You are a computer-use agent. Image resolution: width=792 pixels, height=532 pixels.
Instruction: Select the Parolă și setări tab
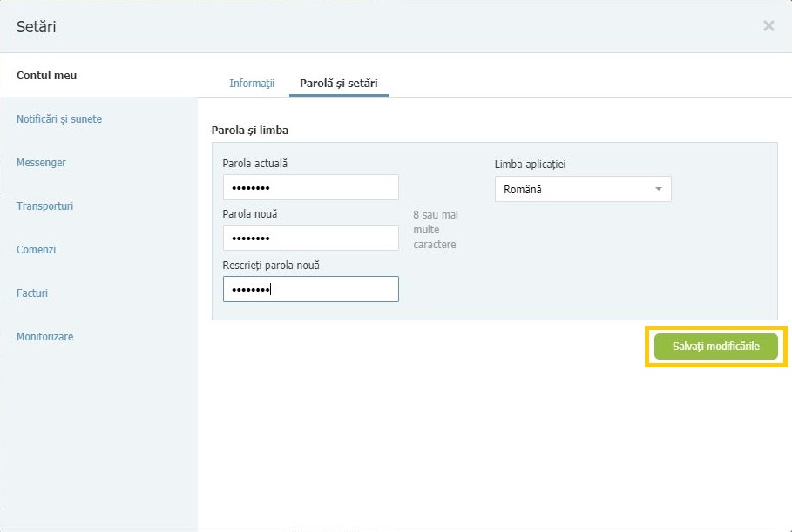[x=338, y=84]
